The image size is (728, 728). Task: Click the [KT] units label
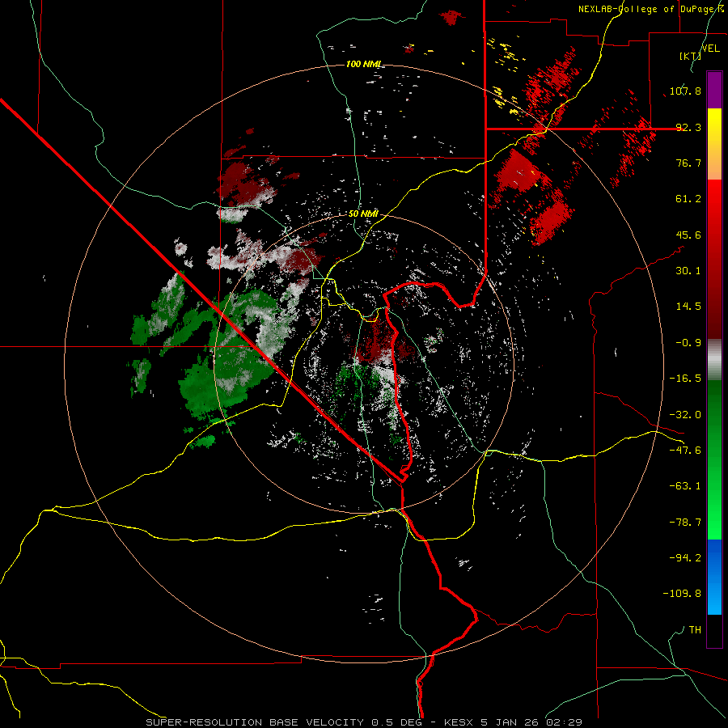[x=690, y=56]
